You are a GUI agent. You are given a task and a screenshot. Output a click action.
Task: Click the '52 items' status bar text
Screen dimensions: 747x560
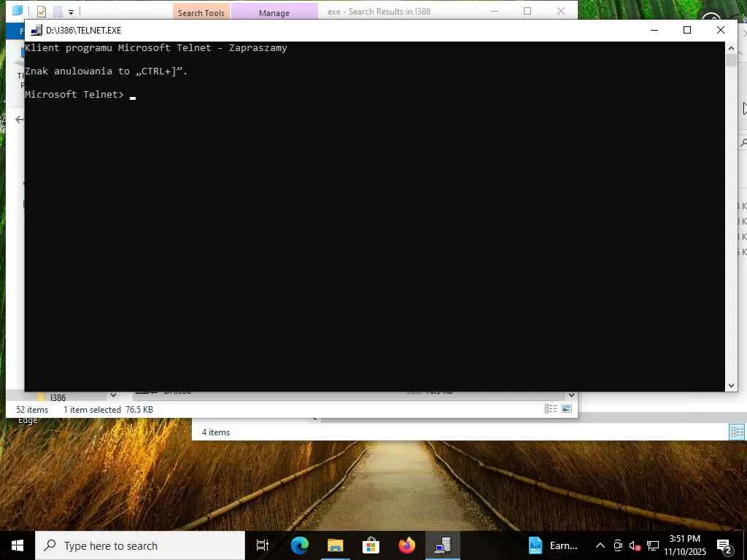[32, 410]
